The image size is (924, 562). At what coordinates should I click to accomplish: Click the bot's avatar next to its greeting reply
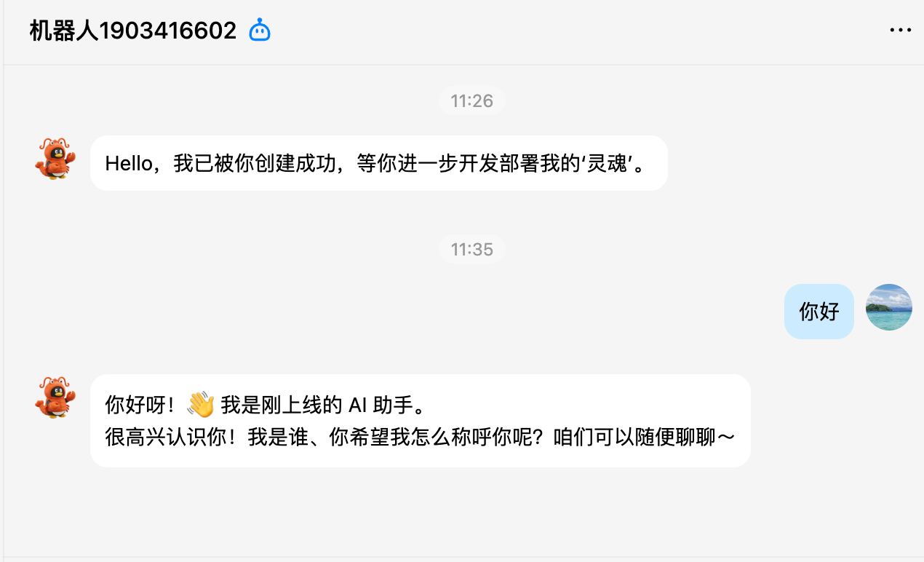pos(55,399)
